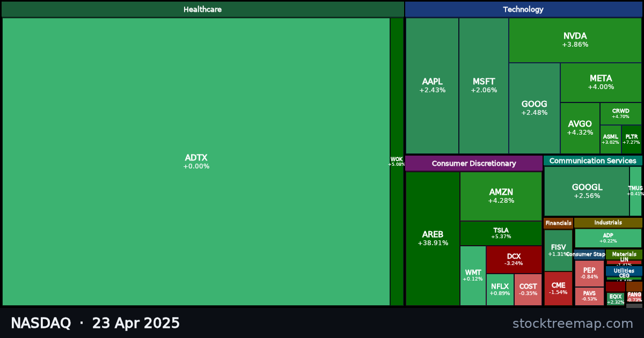Select the CME -1.54% tile

(x=558, y=289)
